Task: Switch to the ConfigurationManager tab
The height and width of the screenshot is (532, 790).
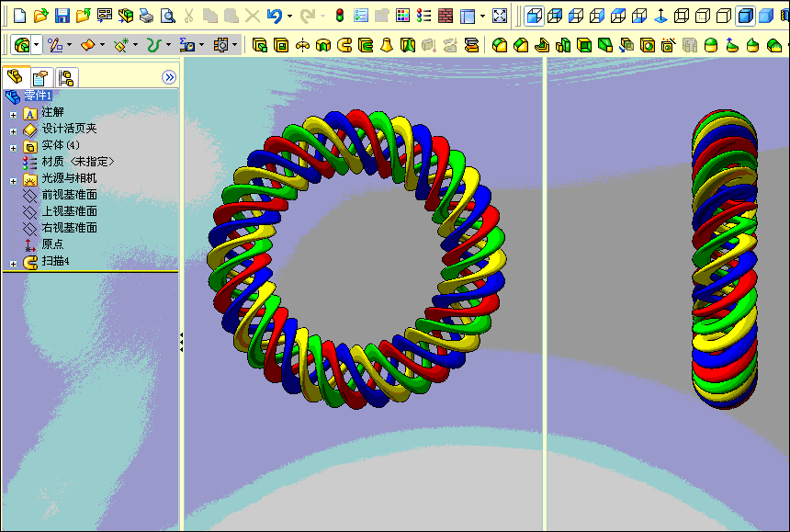Action: (66, 78)
